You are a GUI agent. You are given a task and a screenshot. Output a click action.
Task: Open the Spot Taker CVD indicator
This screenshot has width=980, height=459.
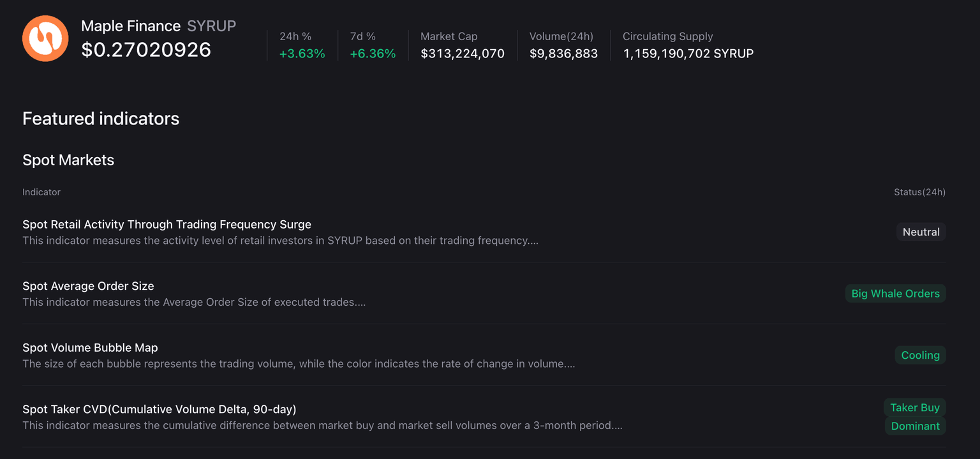coord(160,409)
